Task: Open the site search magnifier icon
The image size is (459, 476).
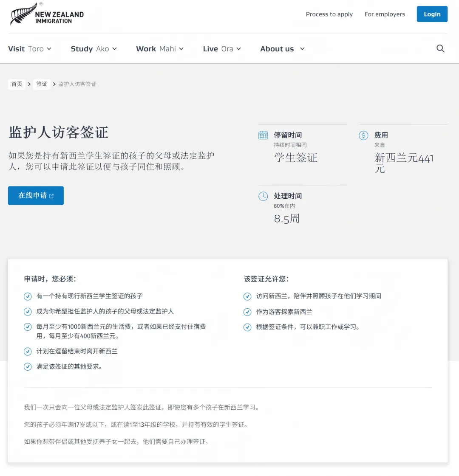Action: (x=440, y=48)
